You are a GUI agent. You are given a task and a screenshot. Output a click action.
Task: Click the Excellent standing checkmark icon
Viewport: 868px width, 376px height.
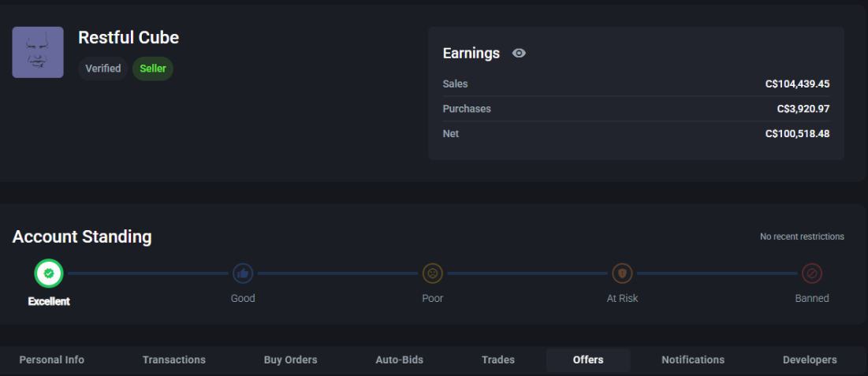[49, 274]
